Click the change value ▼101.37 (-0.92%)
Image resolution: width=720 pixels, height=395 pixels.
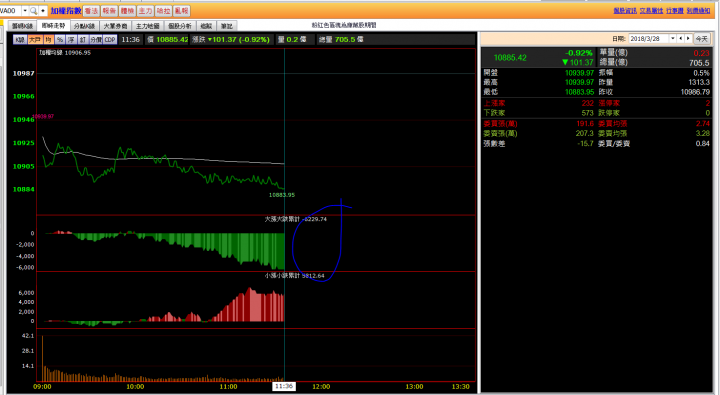click(x=238, y=40)
